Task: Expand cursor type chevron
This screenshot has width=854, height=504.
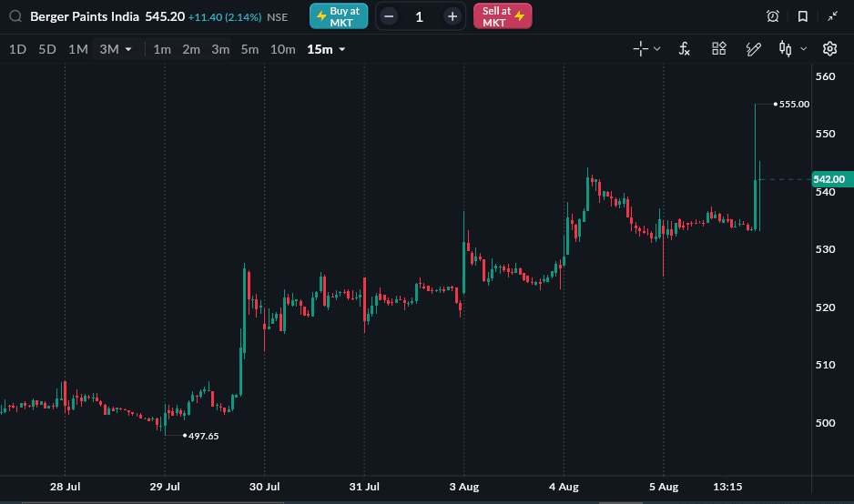Action: tap(656, 49)
